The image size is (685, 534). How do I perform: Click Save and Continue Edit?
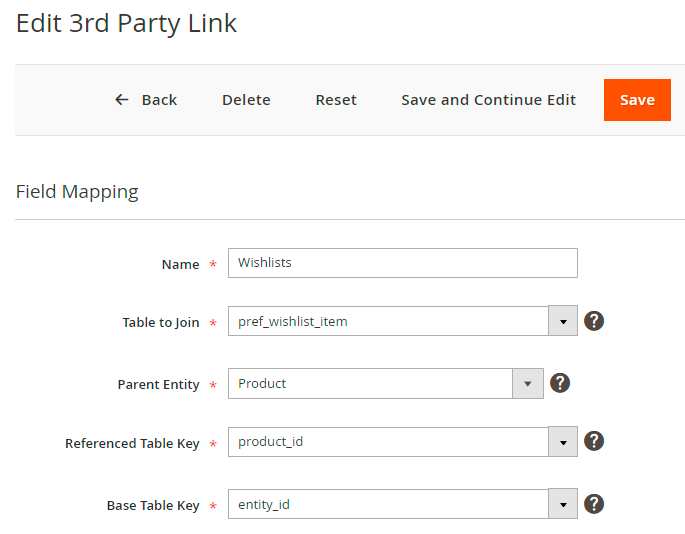pos(488,100)
